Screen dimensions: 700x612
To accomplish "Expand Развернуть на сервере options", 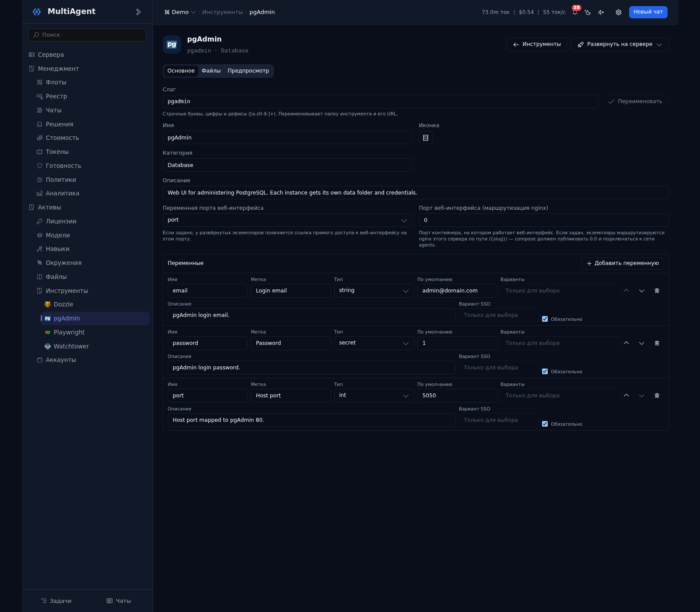I will click(619, 45).
